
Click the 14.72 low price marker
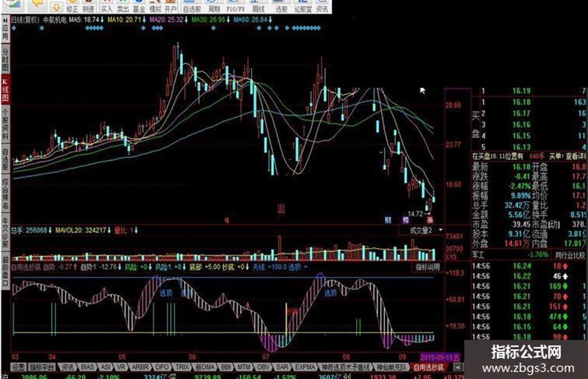coord(416,213)
